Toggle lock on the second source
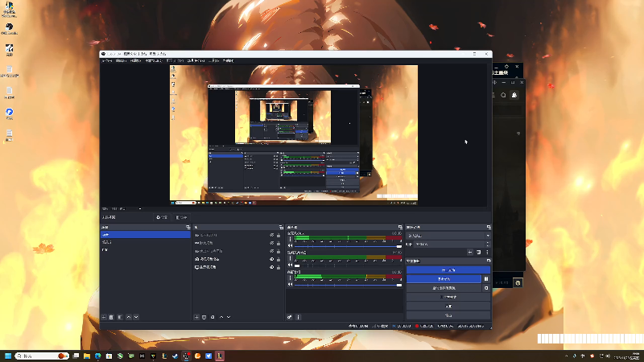Screen dimensions: 644x362 279,244
